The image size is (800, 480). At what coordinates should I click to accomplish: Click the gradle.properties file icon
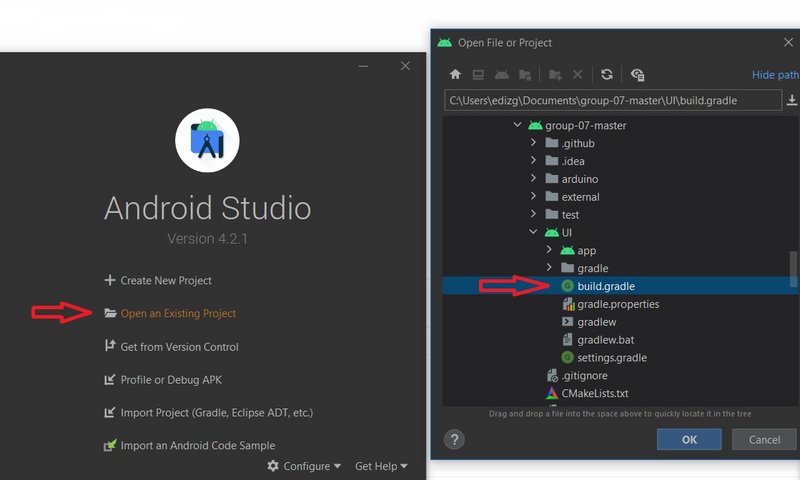[568, 304]
